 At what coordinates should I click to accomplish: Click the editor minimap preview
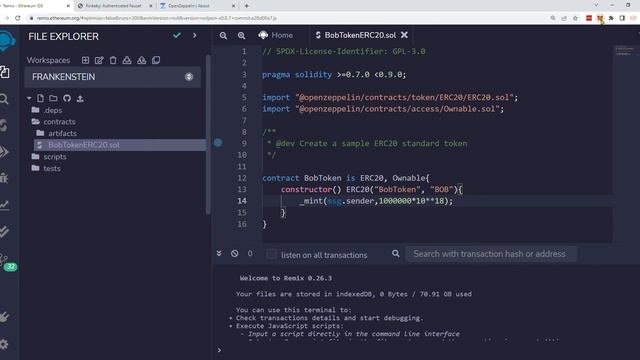click(x=623, y=51)
